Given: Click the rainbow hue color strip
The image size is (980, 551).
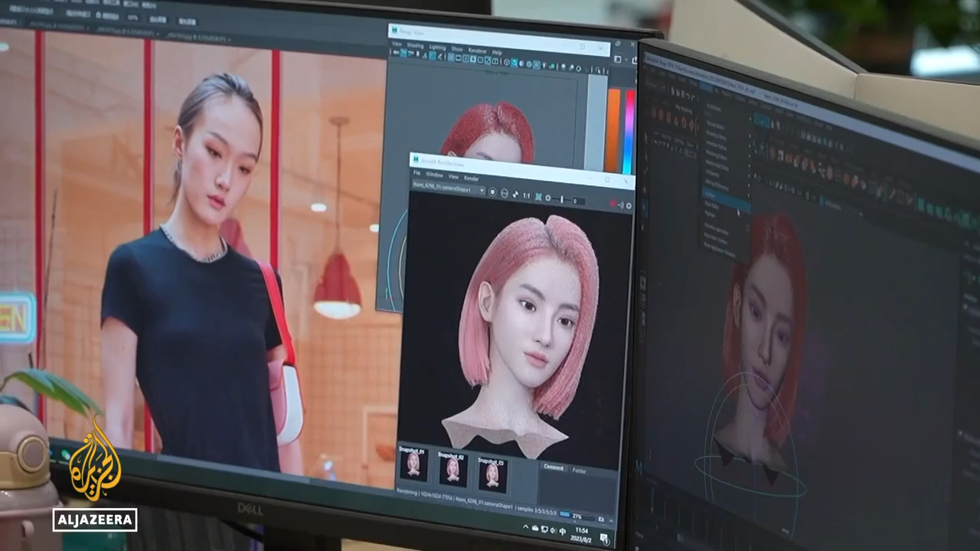Looking at the screenshot, I should pyautogui.click(x=629, y=132).
